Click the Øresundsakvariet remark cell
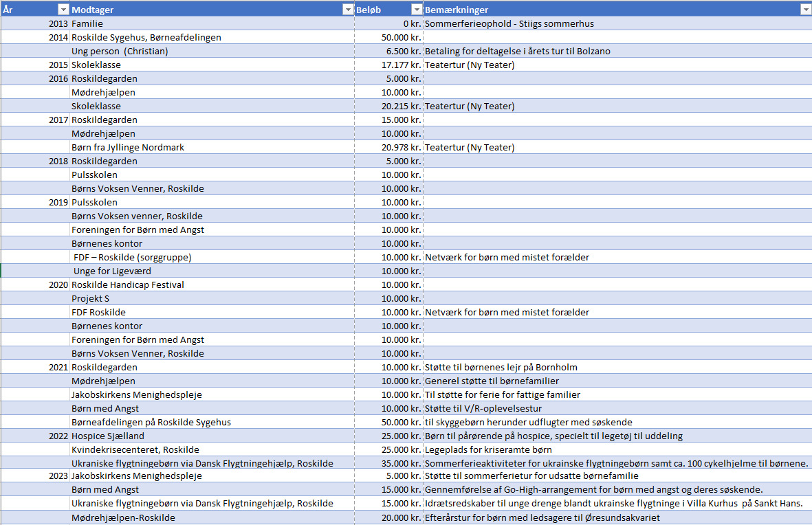 point(617,517)
